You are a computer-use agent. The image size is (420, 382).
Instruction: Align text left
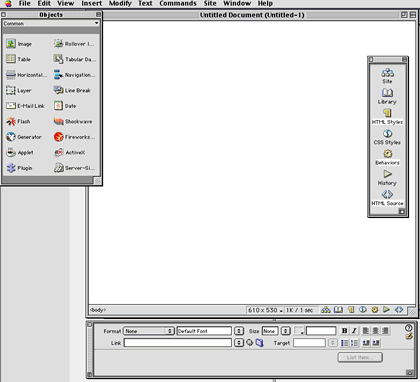pos(366,331)
